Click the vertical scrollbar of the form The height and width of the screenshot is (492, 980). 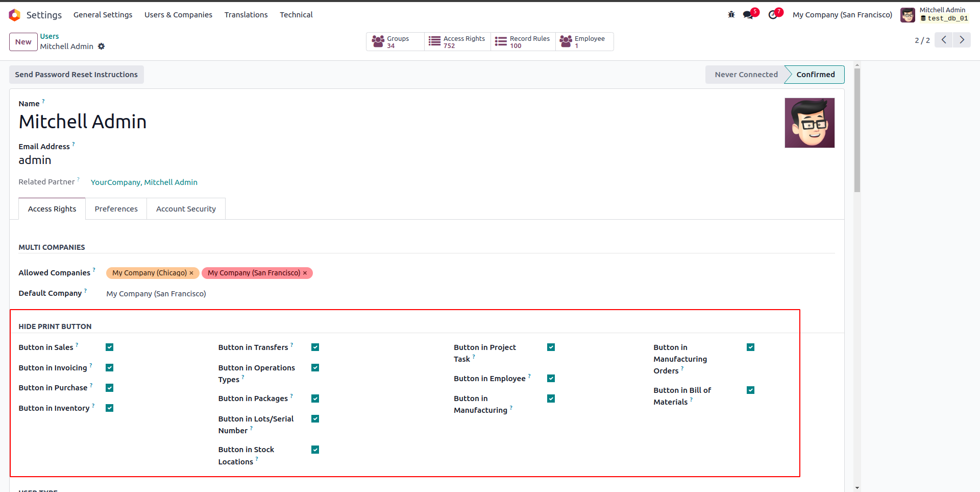point(857,130)
